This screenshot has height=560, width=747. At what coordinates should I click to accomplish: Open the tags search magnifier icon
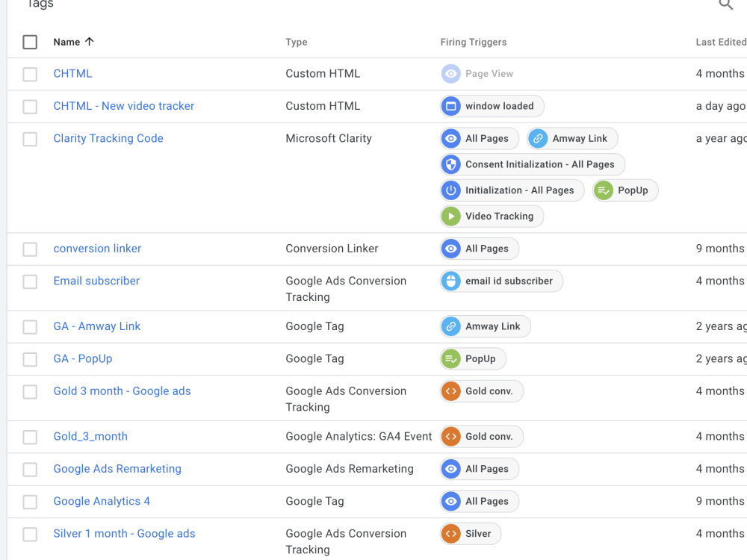[725, 4]
